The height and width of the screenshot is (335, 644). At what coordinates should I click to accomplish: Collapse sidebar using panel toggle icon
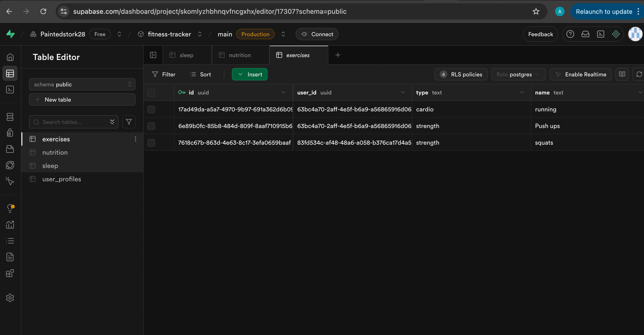point(153,55)
